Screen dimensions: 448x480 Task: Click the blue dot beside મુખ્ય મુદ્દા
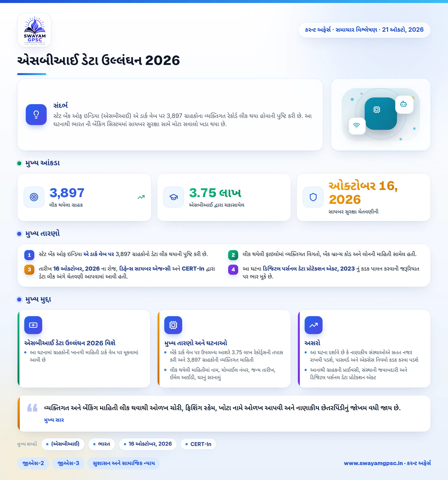[19, 299]
